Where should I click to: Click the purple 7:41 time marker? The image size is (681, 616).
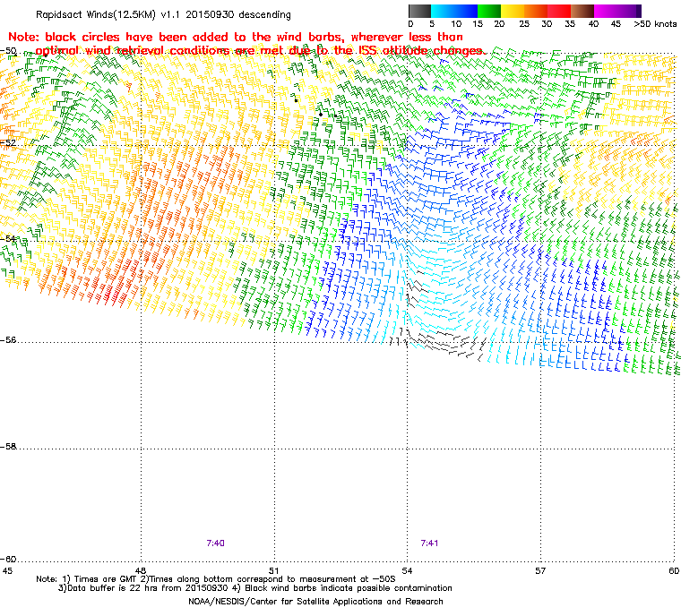tap(429, 543)
